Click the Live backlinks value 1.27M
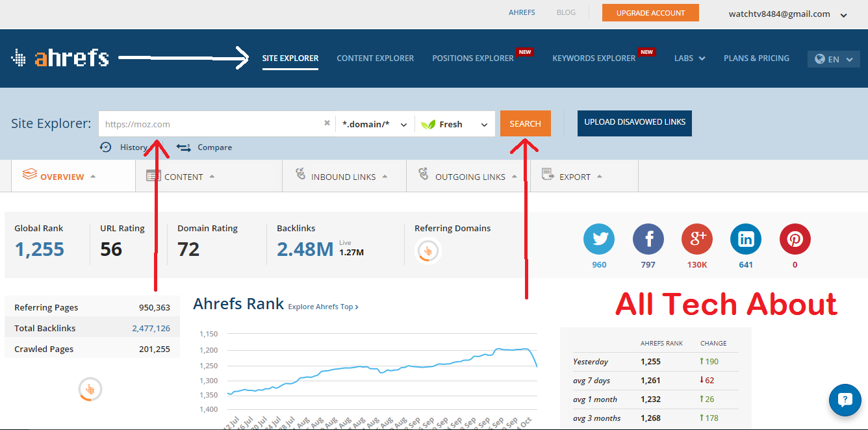The image size is (868, 430). (351, 252)
